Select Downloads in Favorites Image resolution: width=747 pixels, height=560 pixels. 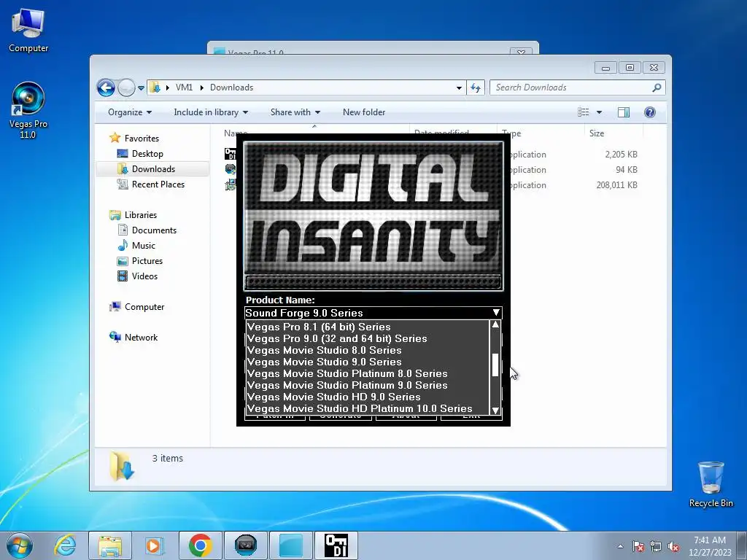tap(153, 169)
